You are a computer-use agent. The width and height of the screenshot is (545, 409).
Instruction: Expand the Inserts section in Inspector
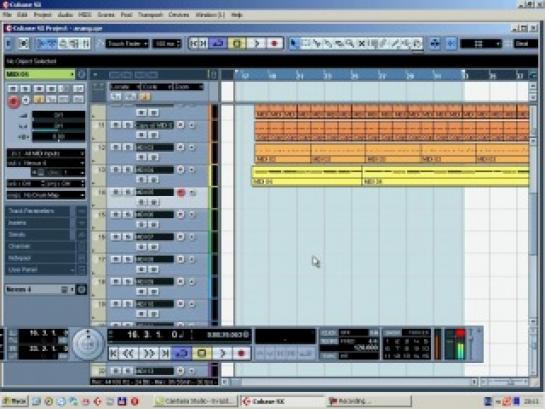coord(38,223)
